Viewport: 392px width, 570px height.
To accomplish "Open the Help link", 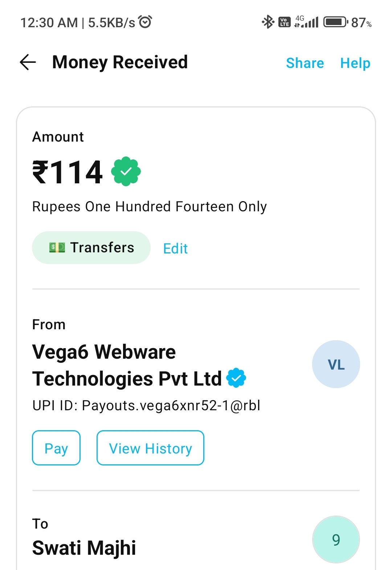I will pos(355,63).
